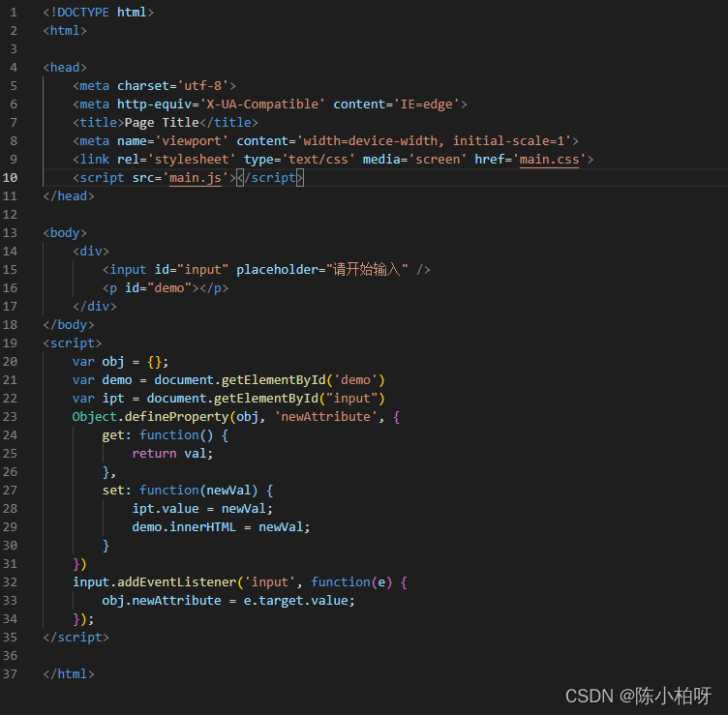Click the 'main.js' link in script src
Image resolution: width=728 pixels, height=715 pixels.
[x=195, y=178]
